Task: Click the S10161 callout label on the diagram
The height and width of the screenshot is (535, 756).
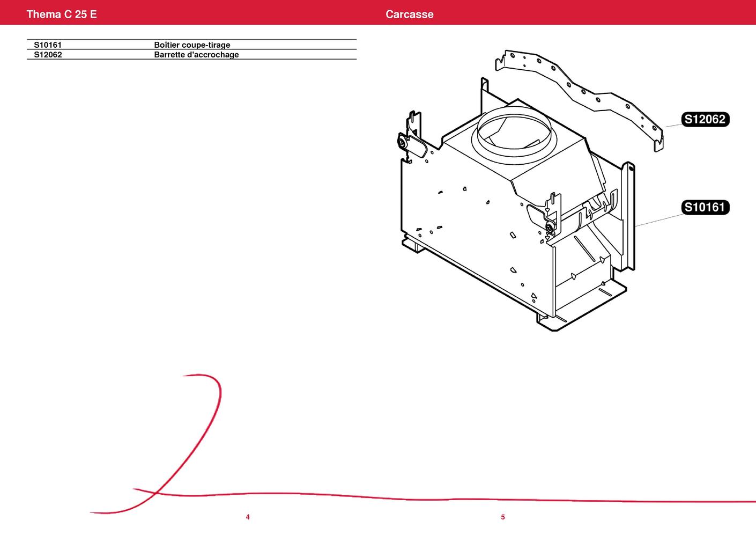Action: (705, 207)
